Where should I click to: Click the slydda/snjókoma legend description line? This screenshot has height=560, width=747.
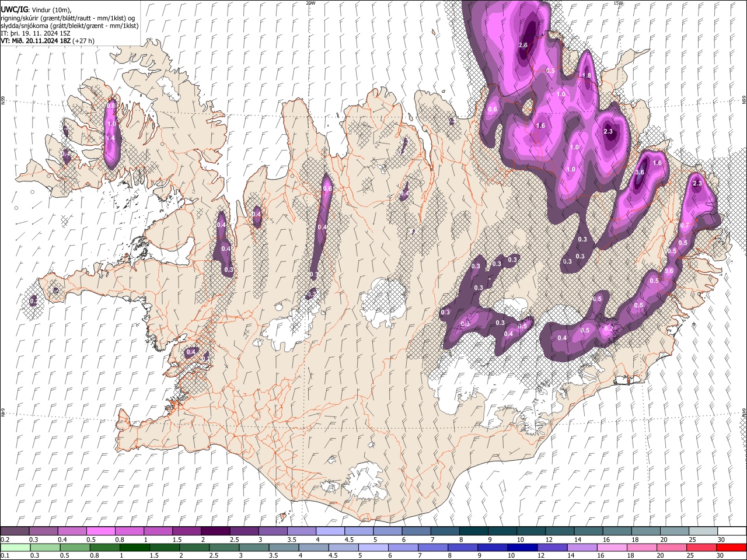pos(70,26)
